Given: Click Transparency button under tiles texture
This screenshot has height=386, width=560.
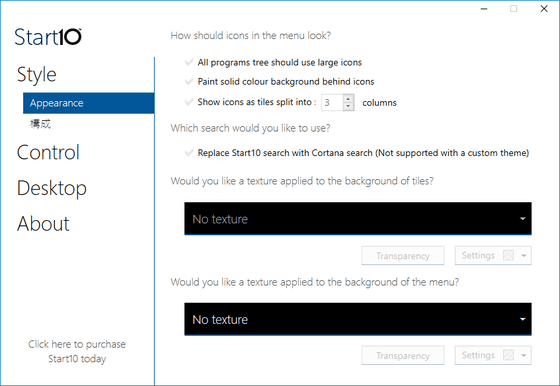Looking at the screenshot, I should (x=403, y=256).
